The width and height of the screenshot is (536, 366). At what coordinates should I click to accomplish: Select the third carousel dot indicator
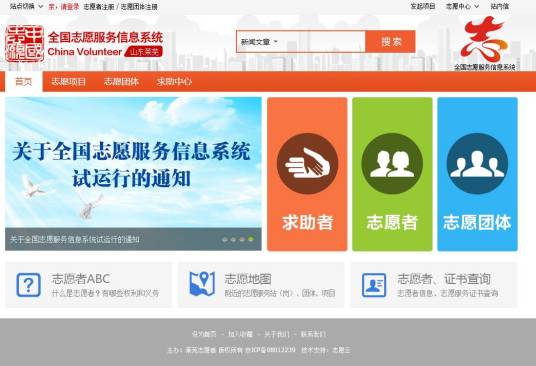point(242,240)
